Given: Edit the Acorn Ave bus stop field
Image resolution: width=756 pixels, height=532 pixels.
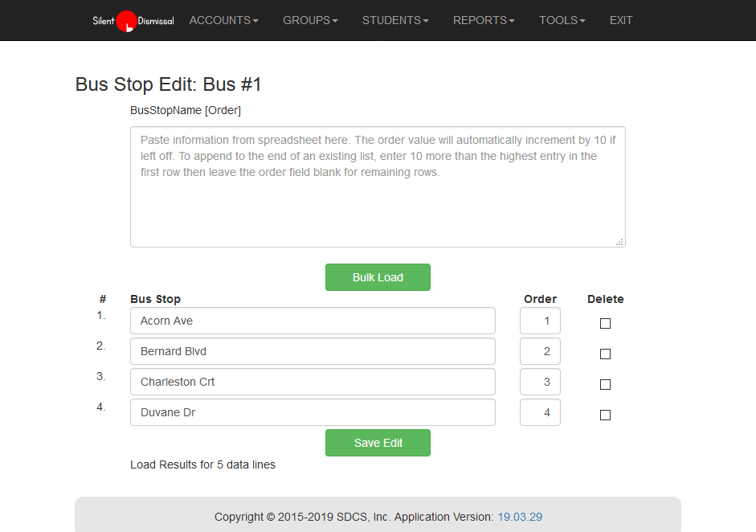Looking at the screenshot, I should 313,321.
